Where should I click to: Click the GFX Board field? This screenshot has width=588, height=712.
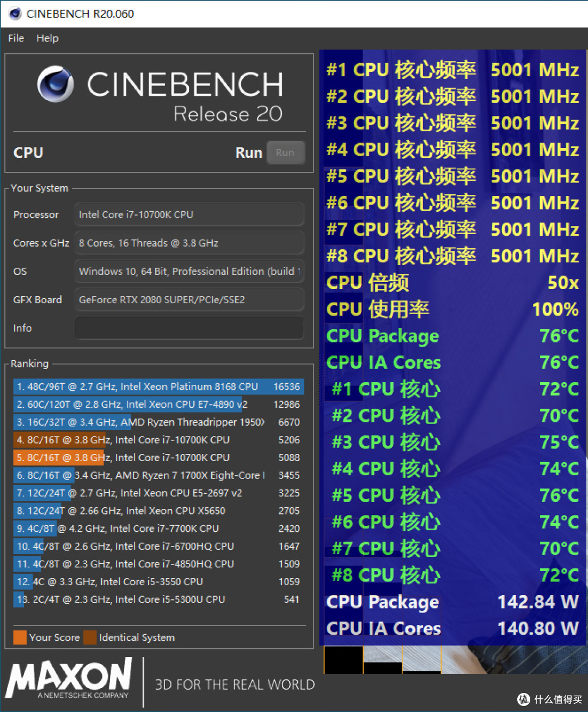189,299
